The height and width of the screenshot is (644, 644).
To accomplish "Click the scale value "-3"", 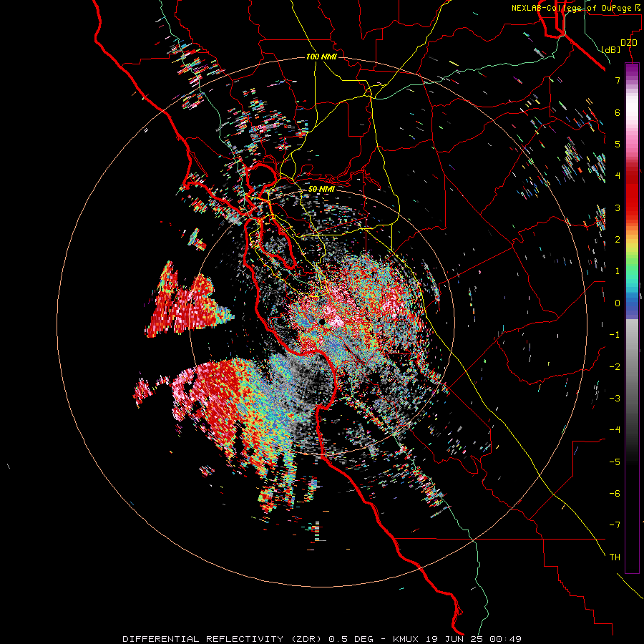I will (615, 399).
